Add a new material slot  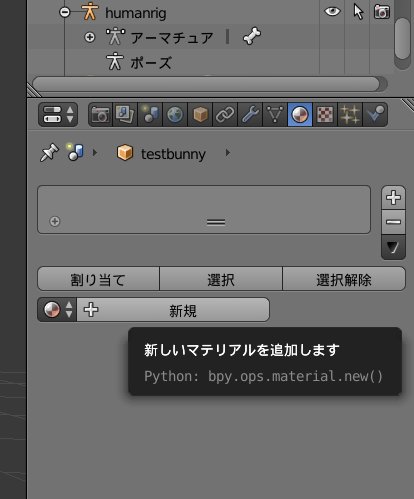tap(393, 198)
